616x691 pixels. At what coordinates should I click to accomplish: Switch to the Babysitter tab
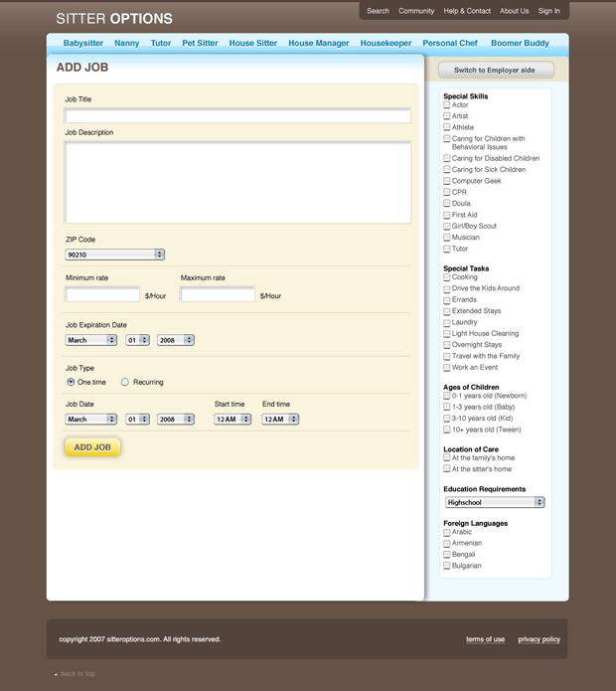83,44
